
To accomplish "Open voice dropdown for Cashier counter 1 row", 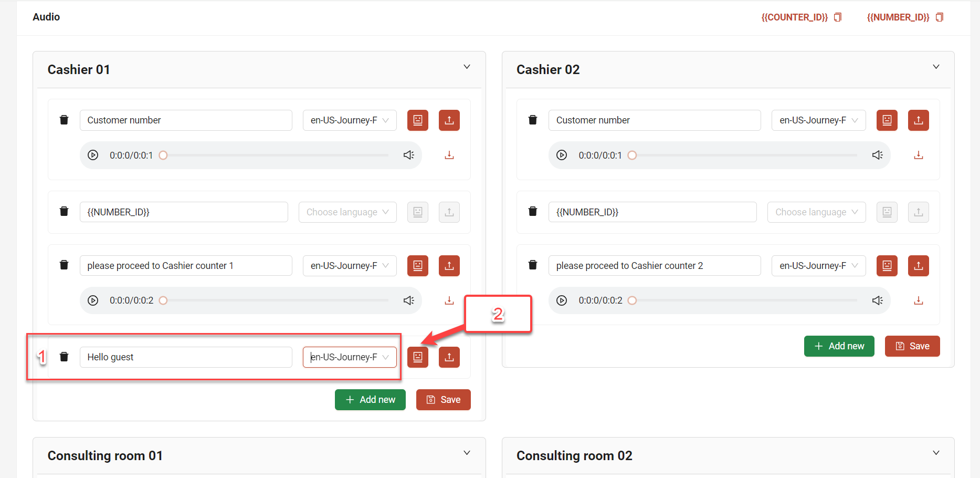I will tap(350, 266).
